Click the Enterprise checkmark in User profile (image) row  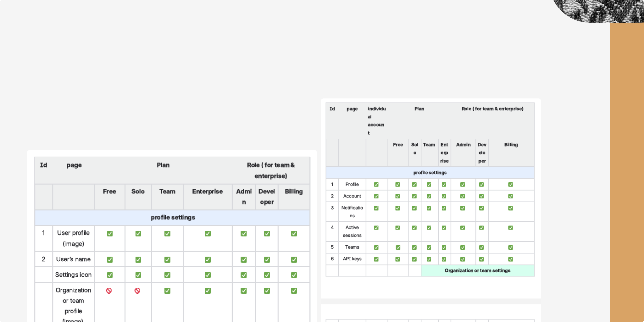pyautogui.click(x=208, y=233)
